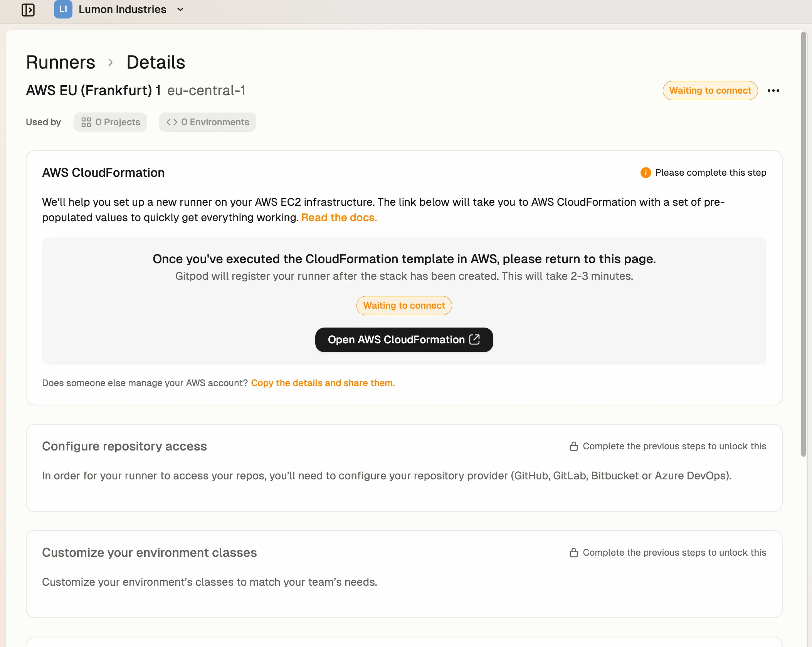Click the top Waiting to connect badge

pos(710,91)
